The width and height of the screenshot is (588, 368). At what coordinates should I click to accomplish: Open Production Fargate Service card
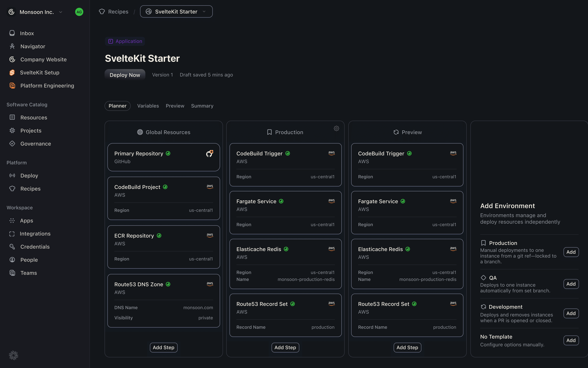286,213
